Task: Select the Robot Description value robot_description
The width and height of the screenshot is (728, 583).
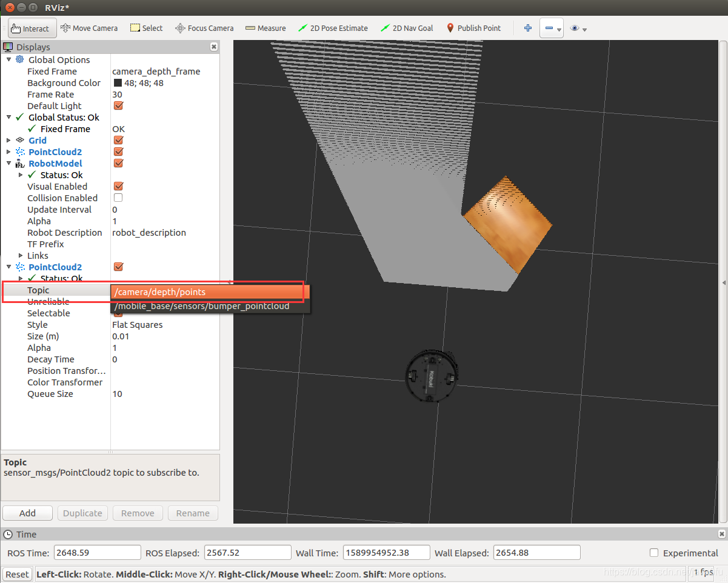Action: click(x=149, y=232)
